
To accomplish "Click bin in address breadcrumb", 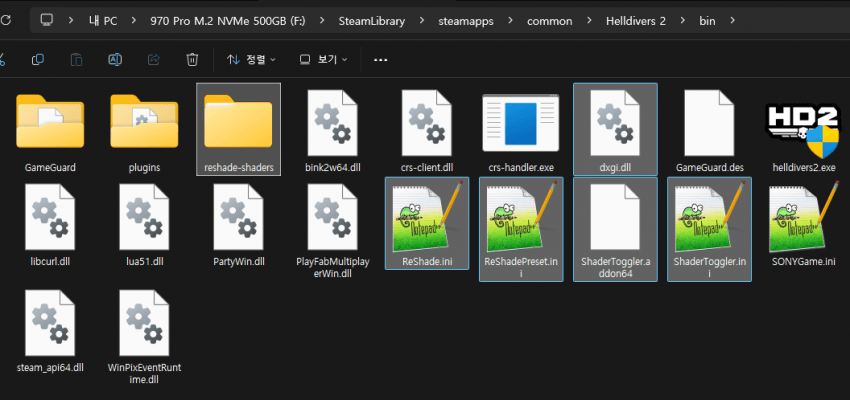I will point(707,21).
